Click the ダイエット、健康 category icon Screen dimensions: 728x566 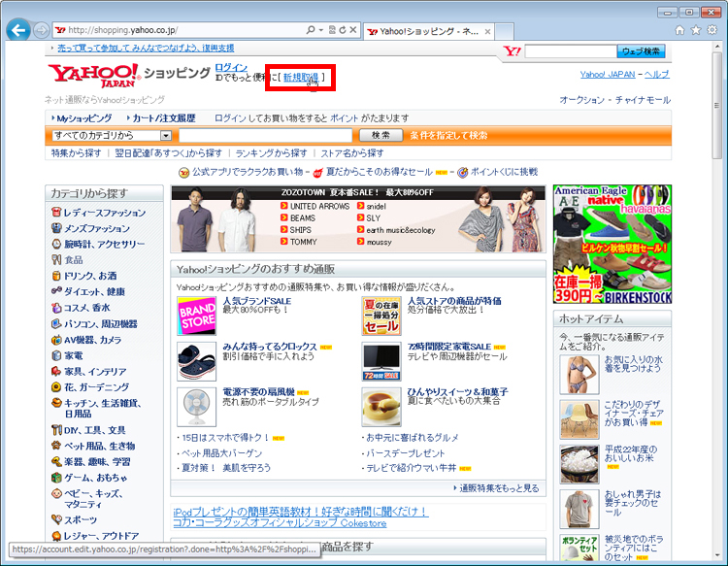pyautogui.click(x=56, y=291)
